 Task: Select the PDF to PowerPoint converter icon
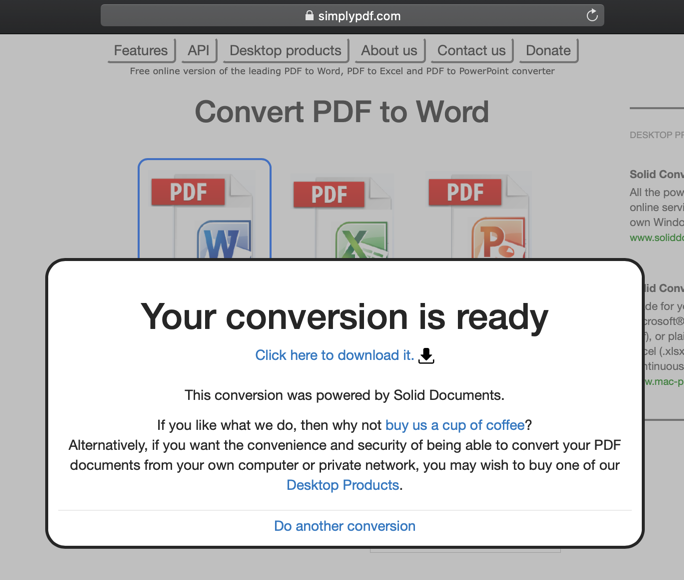pos(479,216)
